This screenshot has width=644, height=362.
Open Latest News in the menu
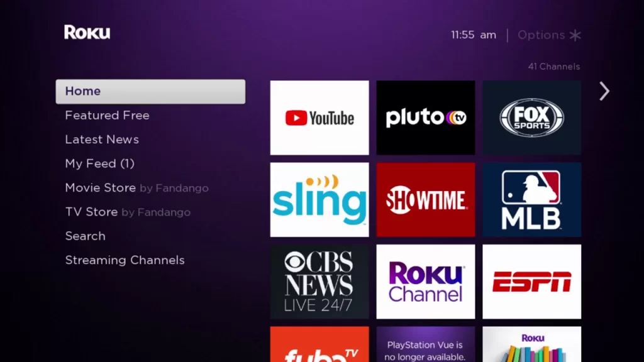pos(102,140)
